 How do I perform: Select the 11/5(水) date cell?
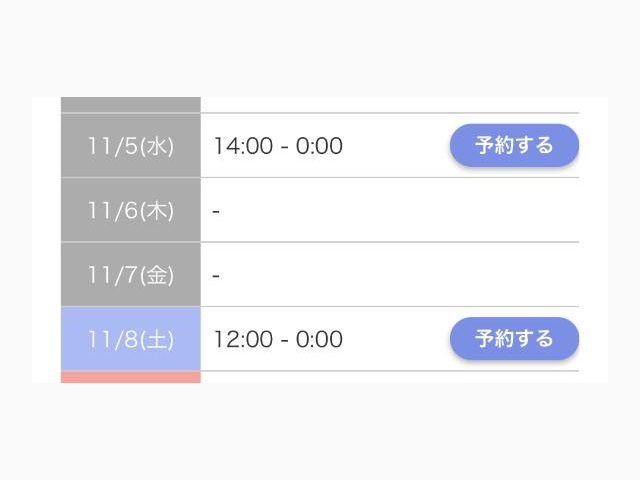pyautogui.click(x=130, y=146)
